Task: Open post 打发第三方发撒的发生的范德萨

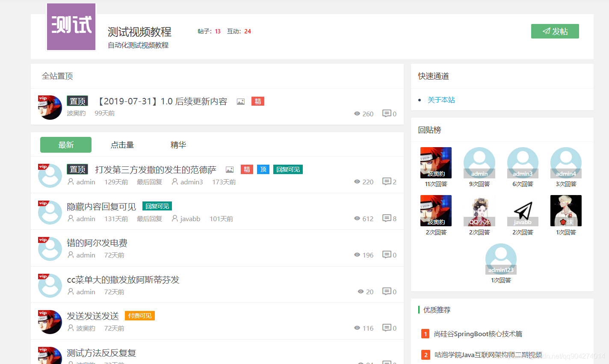Action: coord(156,169)
